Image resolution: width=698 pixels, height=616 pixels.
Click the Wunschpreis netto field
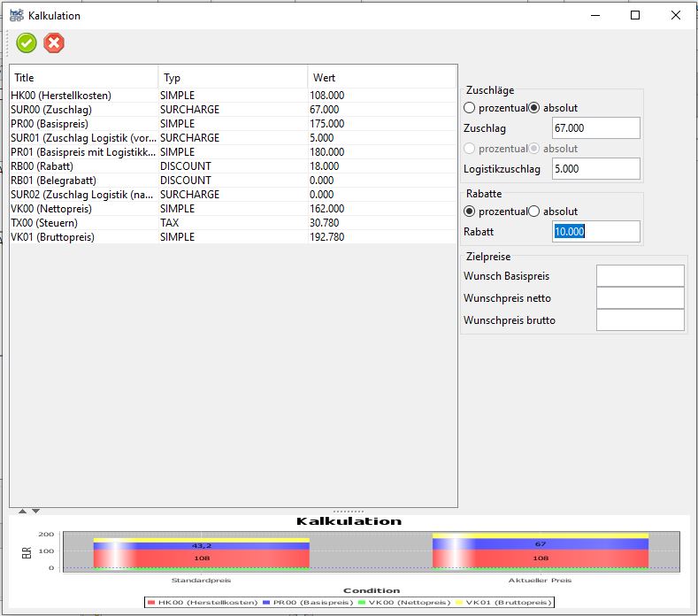click(x=640, y=298)
